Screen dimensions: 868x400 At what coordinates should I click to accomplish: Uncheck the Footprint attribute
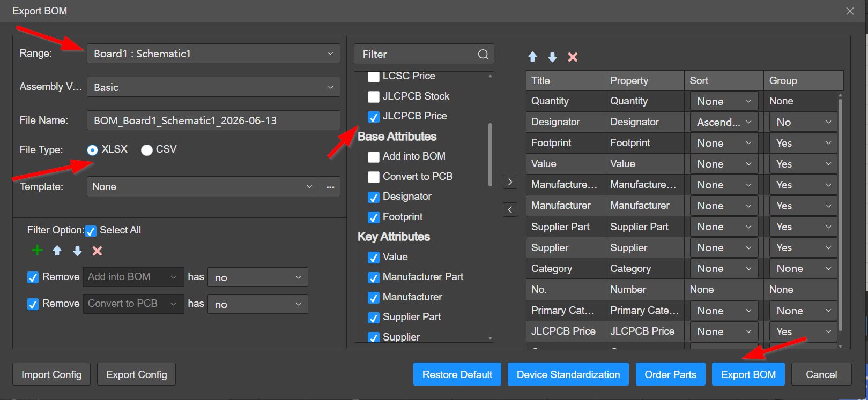tap(374, 217)
